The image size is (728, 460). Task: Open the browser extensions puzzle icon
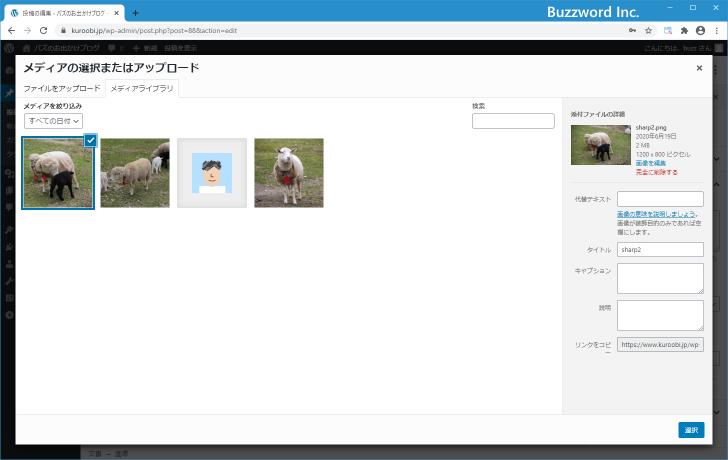tap(684, 30)
